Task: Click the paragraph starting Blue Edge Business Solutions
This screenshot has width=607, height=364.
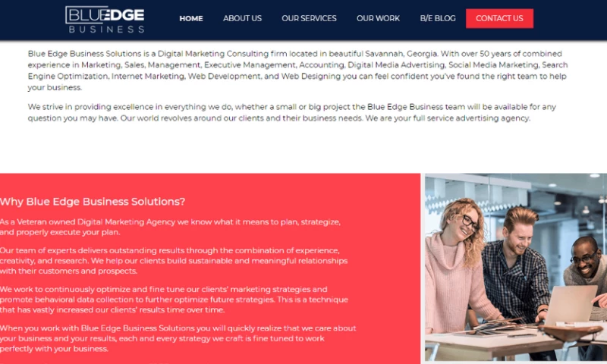Action: [x=297, y=71]
